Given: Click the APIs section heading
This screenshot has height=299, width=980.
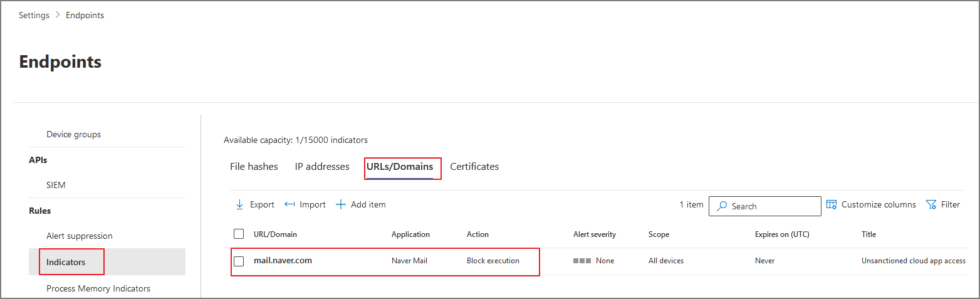Looking at the screenshot, I should pyautogui.click(x=38, y=160).
